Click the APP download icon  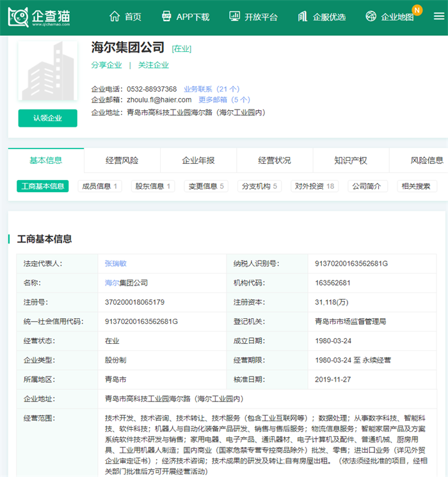click(x=166, y=17)
